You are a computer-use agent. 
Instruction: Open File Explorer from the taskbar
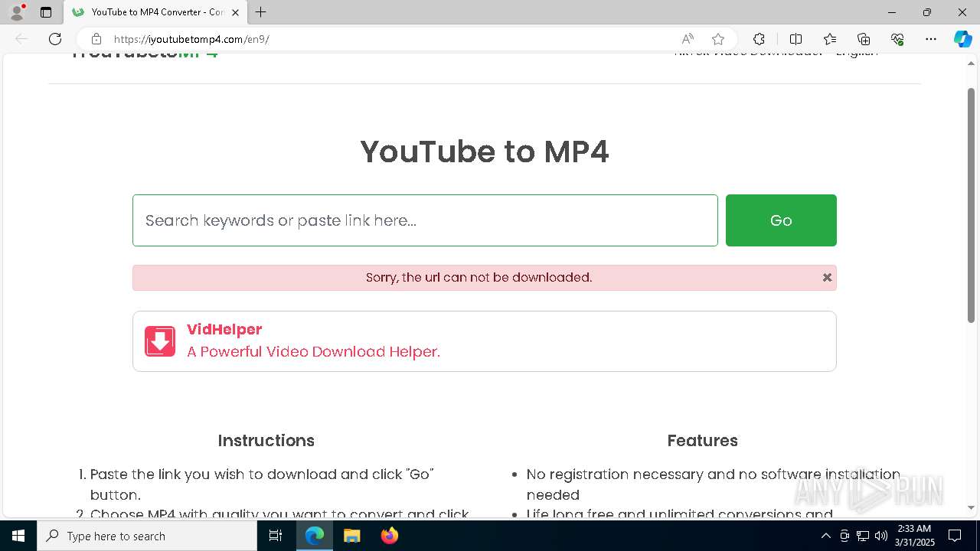(x=351, y=536)
